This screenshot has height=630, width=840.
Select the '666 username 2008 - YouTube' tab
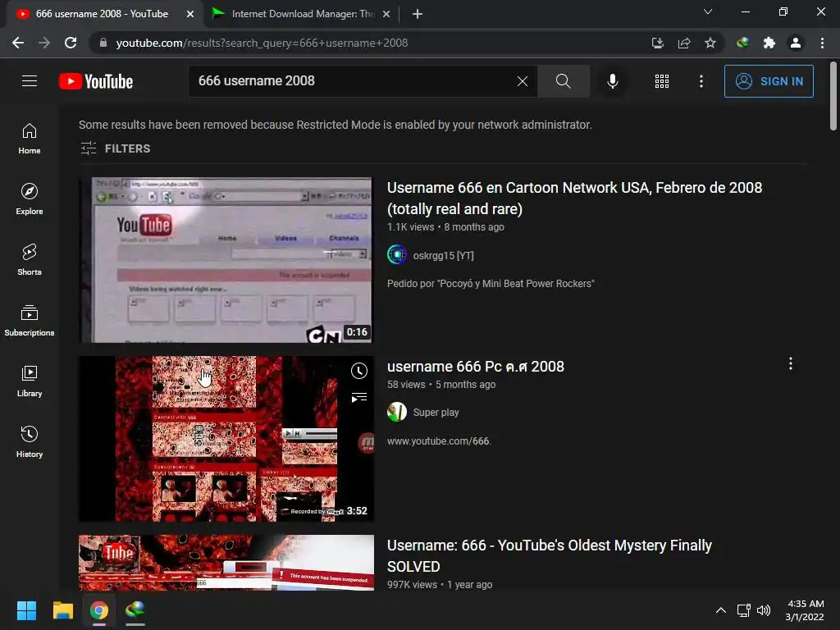(102, 14)
